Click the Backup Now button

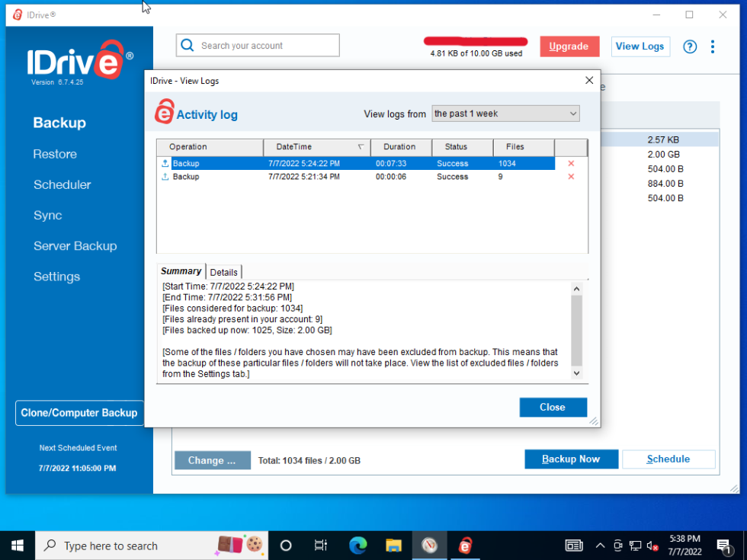tap(571, 459)
